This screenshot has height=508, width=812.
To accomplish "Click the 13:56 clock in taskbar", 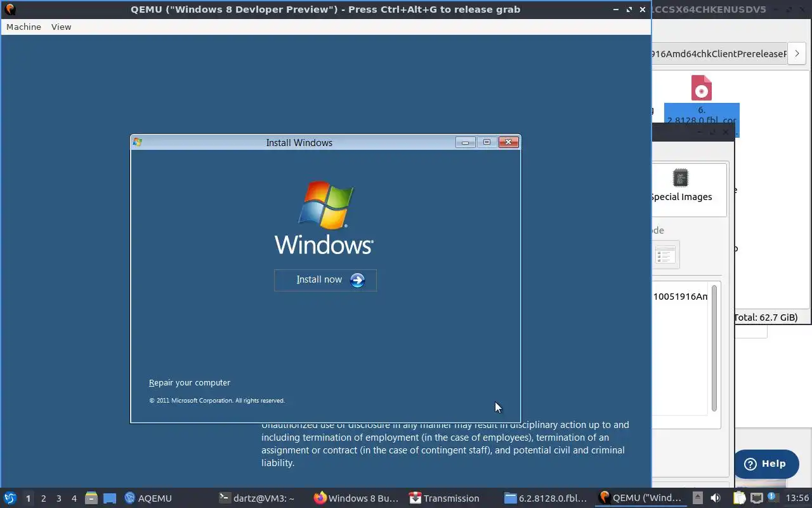I will (x=797, y=498).
